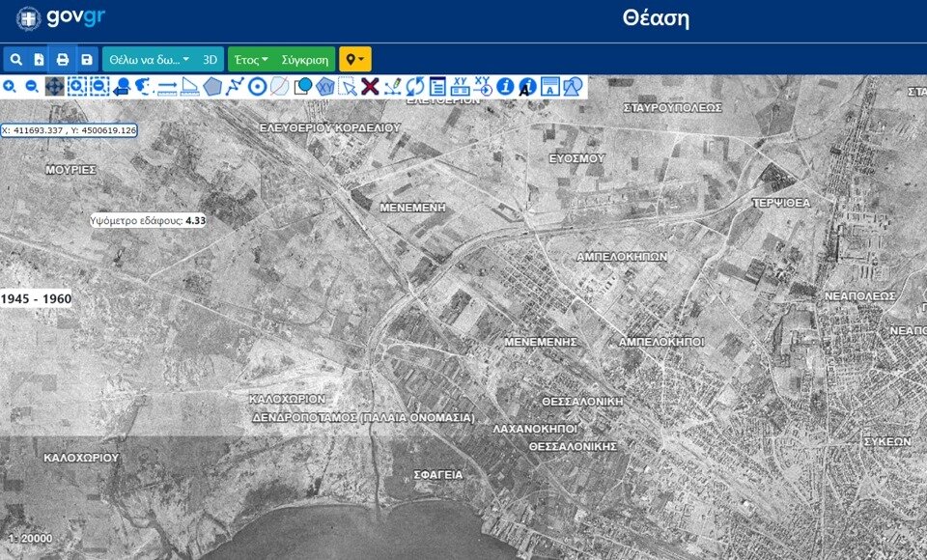Zoom to full Greece map extent

(x=144, y=86)
